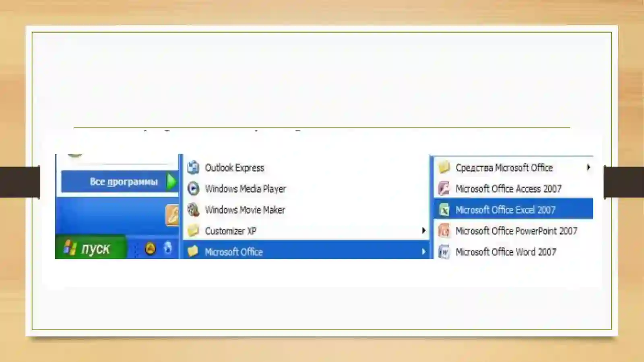The height and width of the screenshot is (362, 644).
Task: Click the blue quick launch icon
Action: pyautogui.click(x=168, y=248)
